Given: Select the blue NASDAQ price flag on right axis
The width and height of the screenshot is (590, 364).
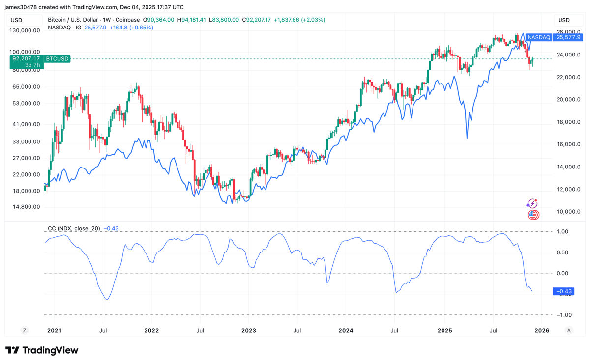Looking at the screenshot, I should (553, 37).
